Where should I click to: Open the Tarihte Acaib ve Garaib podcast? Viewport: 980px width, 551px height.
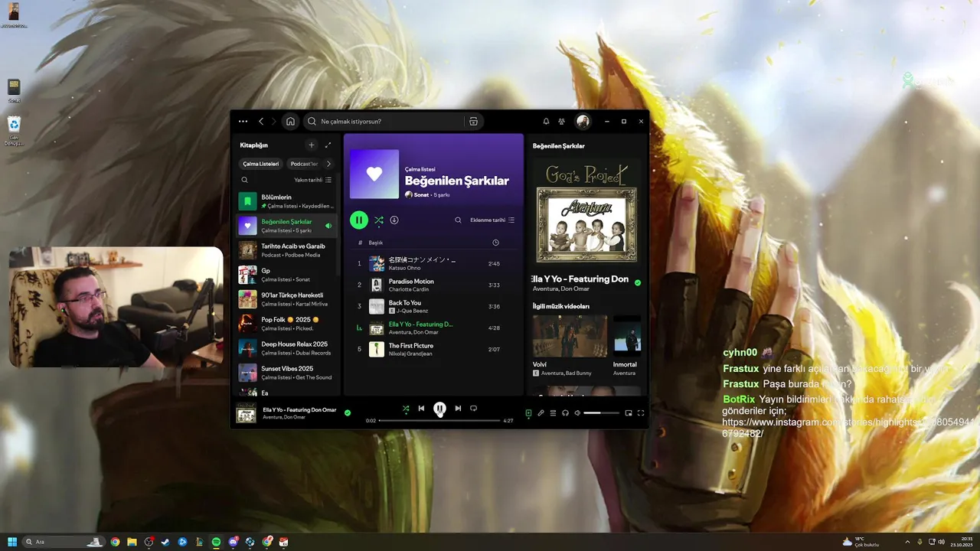coord(287,250)
